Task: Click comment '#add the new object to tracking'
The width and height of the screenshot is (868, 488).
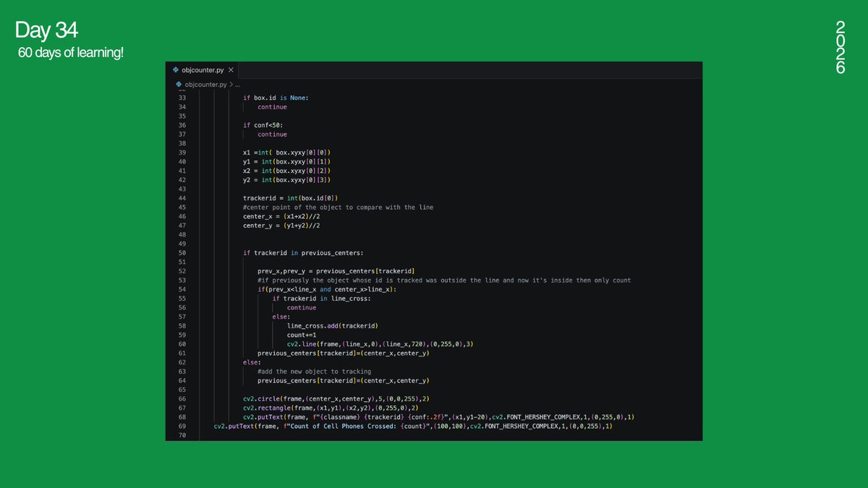Action: pyautogui.click(x=314, y=372)
